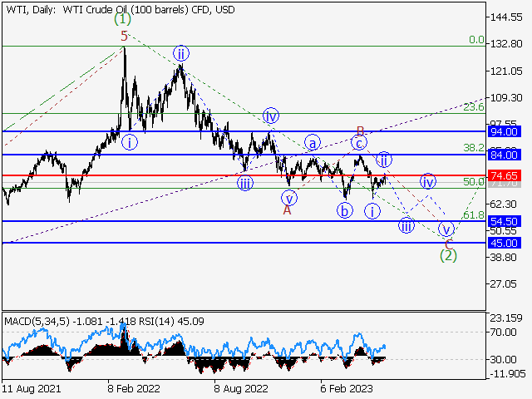Image resolution: width=532 pixels, height=399 pixels.
Task: Click the 23.159 indicator axis value
Action: coord(506,318)
